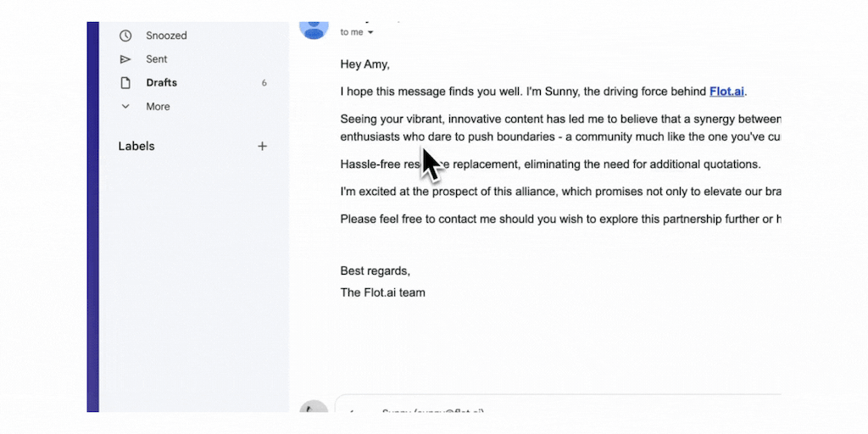
Task: Create a new label with plus icon
Action: click(262, 146)
